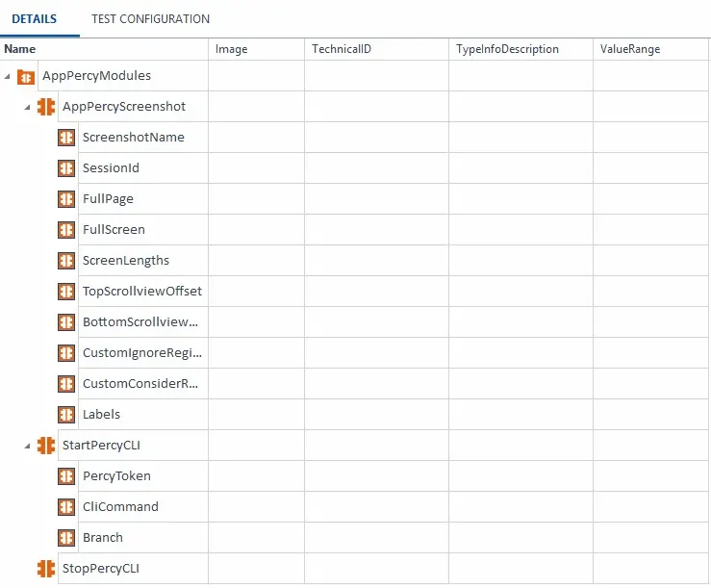Select the CustomConsiderR... row text

pos(140,384)
